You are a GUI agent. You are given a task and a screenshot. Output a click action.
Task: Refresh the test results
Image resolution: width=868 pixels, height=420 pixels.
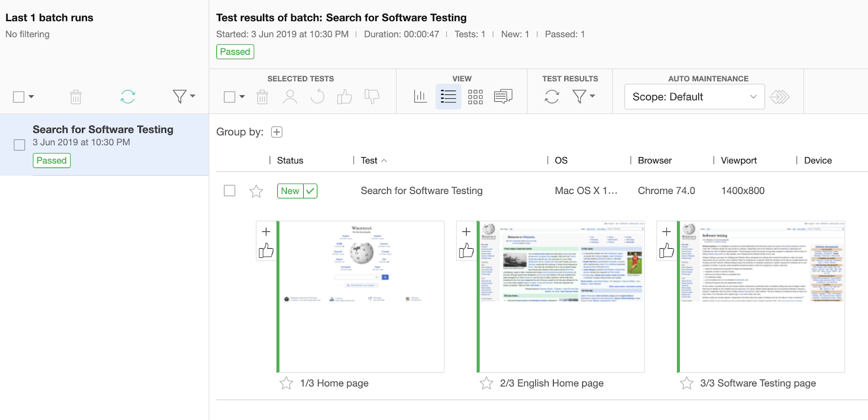point(552,97)
